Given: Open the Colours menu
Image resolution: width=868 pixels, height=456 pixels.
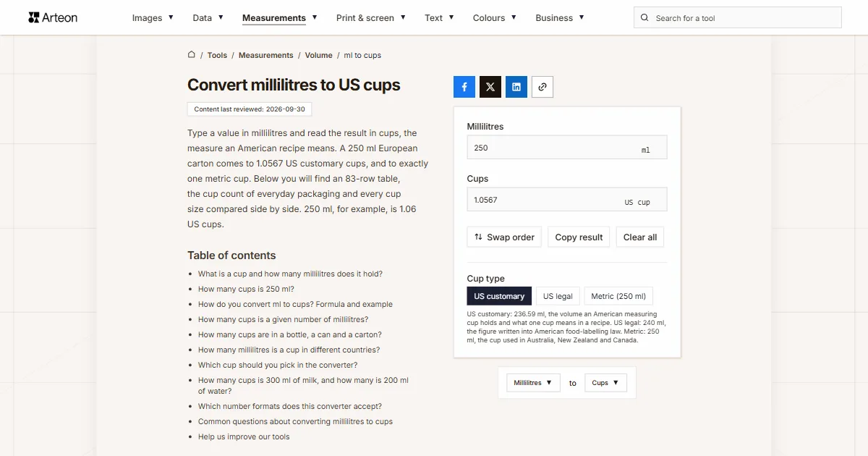Looking at the screenshot, I should click(495, 17).
